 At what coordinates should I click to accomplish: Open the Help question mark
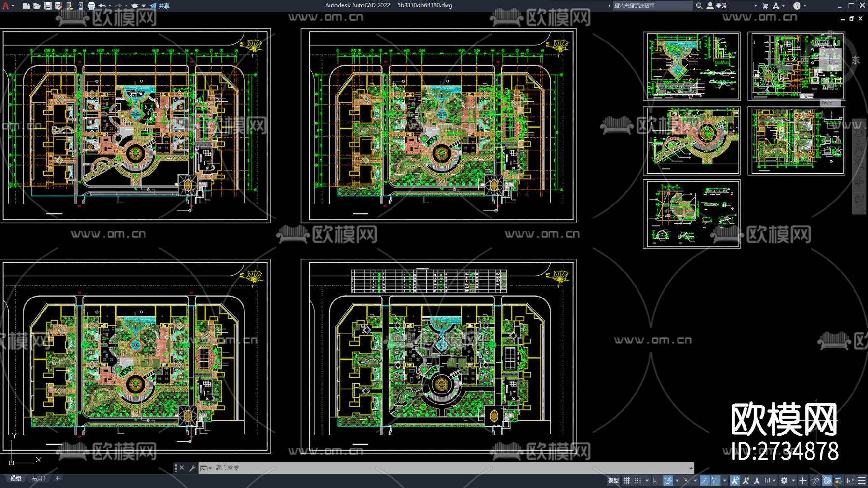797,6
